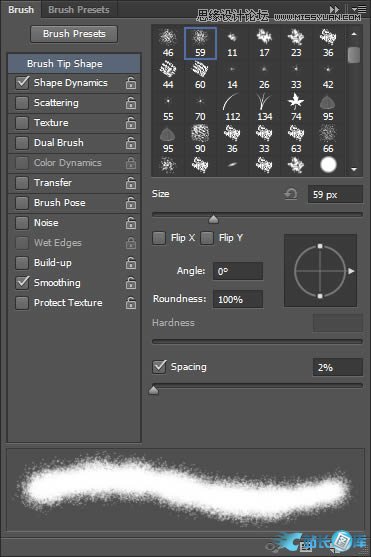Click the Spacing slider handle
The width and height of the screenshot is (371, 557).
click(154, 390)
